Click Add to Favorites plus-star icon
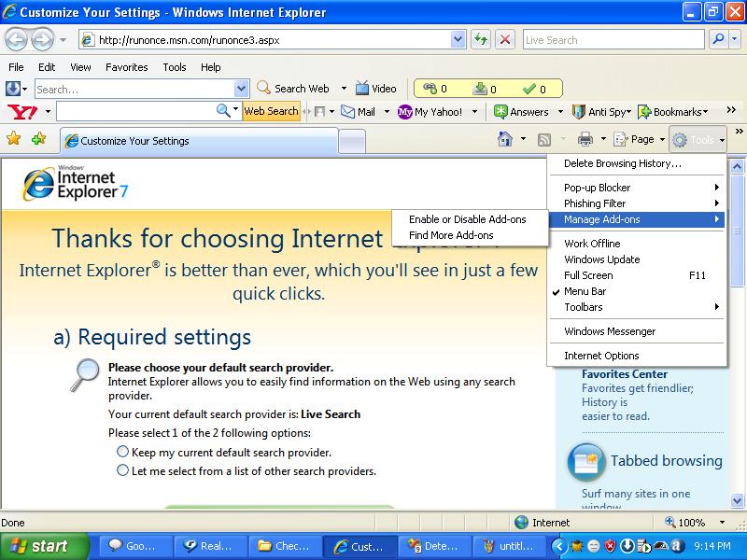747x560 pixels. pos(38,139)
